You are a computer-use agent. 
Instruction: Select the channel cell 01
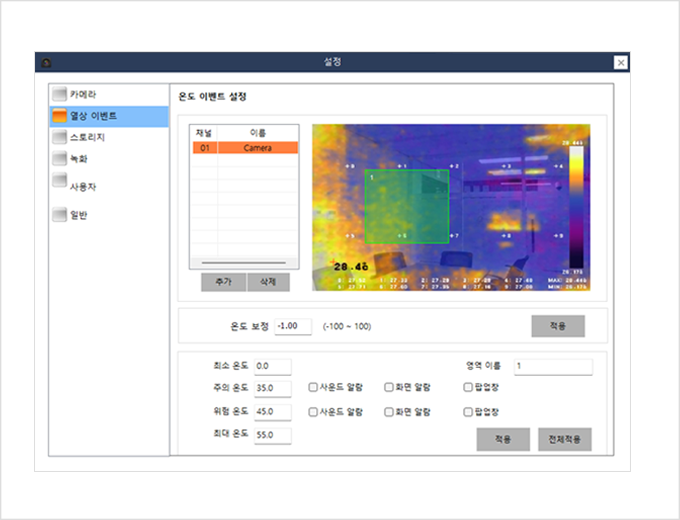click(x=205, y=148)
